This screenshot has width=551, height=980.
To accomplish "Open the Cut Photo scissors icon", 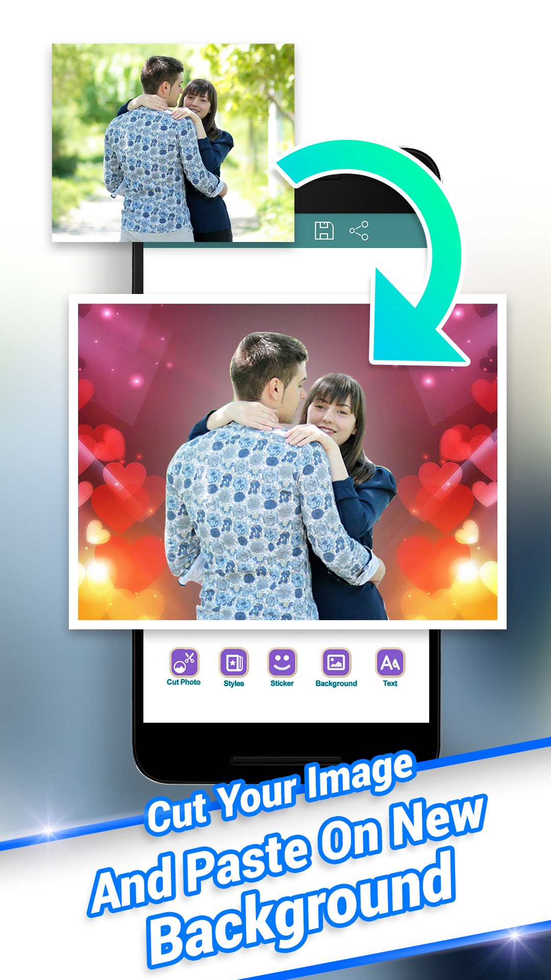I will (184, 662).
